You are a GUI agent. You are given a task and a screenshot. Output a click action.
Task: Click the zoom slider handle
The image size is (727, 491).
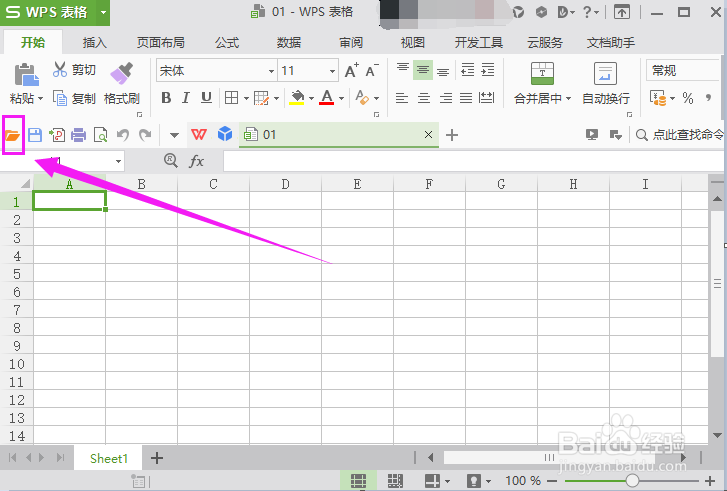tap(632, 480)
